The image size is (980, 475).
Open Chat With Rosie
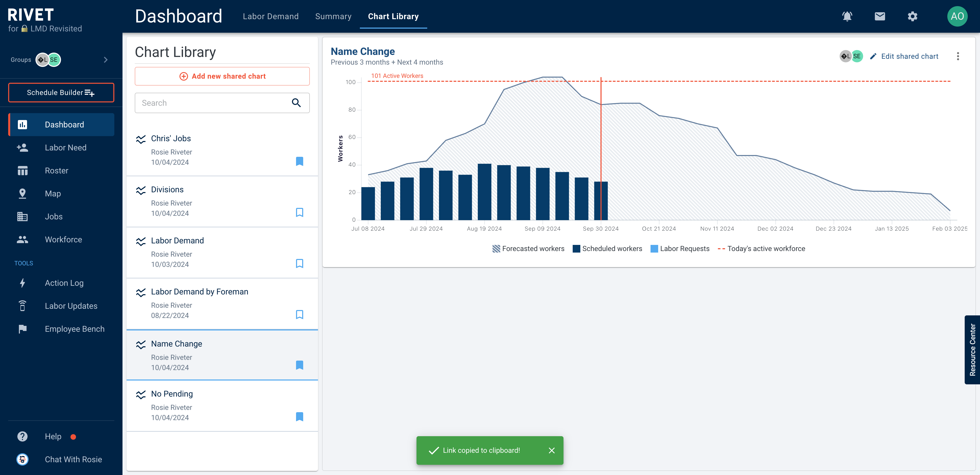pyautogui.click(x=61, y=459)
